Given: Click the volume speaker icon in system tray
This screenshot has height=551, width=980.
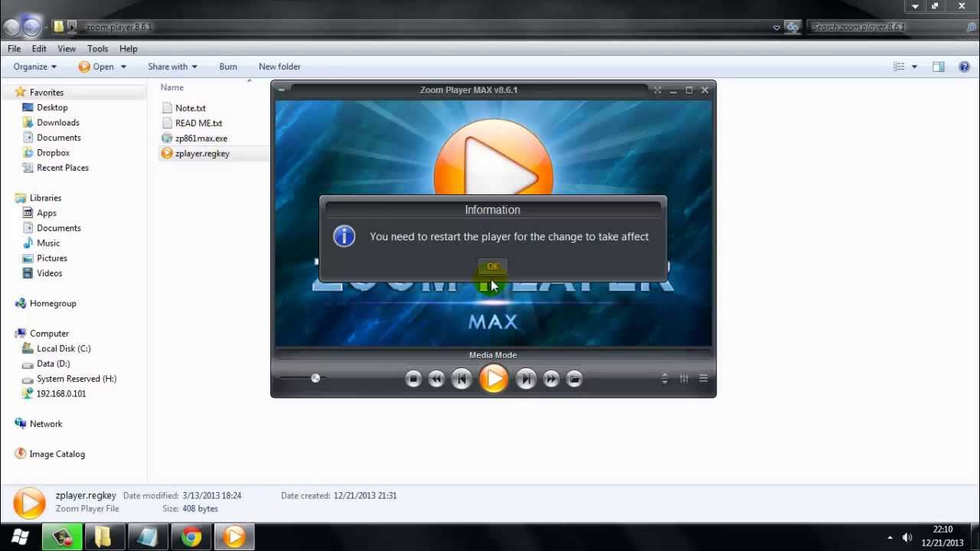Looking at the screenshot, I should (907, 537).
